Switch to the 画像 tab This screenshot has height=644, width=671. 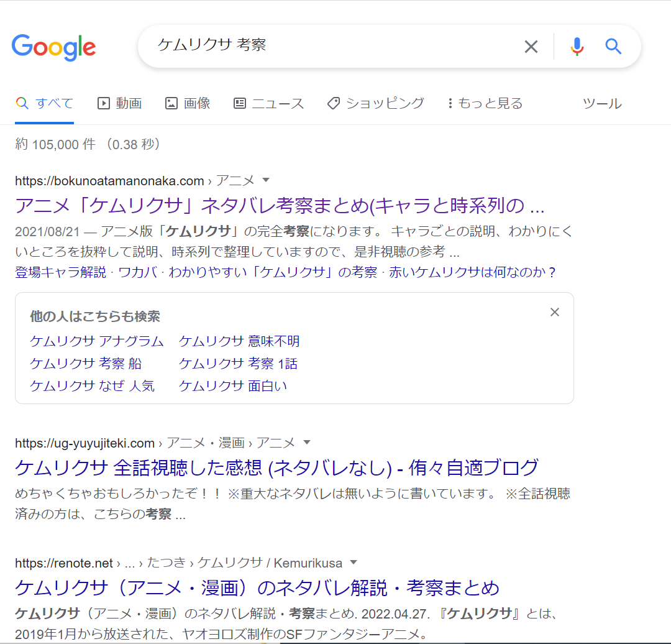click(188, 103)
